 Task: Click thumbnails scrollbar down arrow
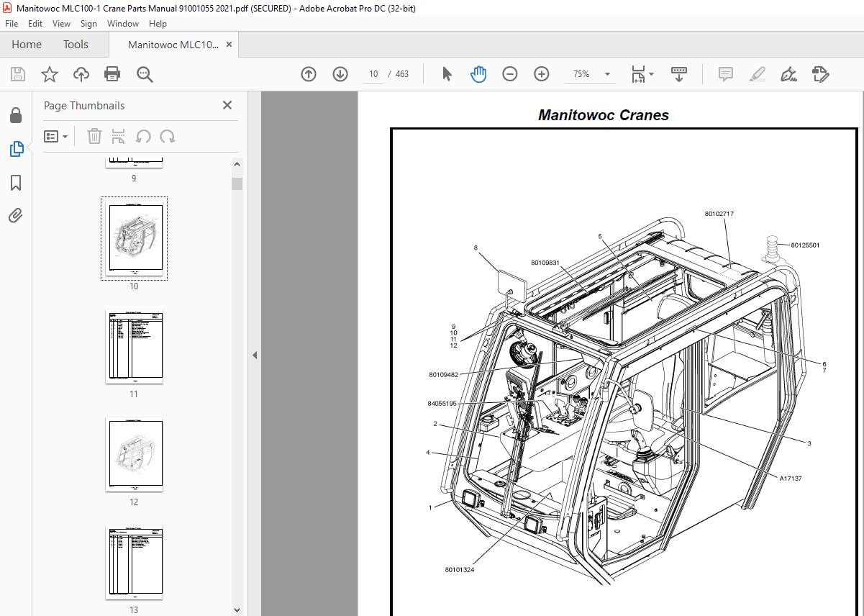tap(237, 610)
